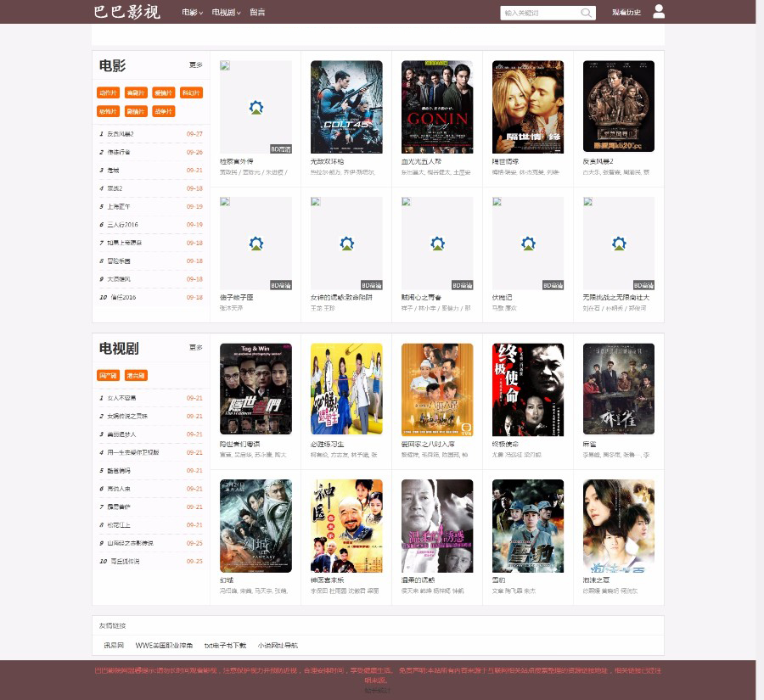Click the 巴巴影视 site logo
This screenshot has height=700, width=764.
point(126,12)
